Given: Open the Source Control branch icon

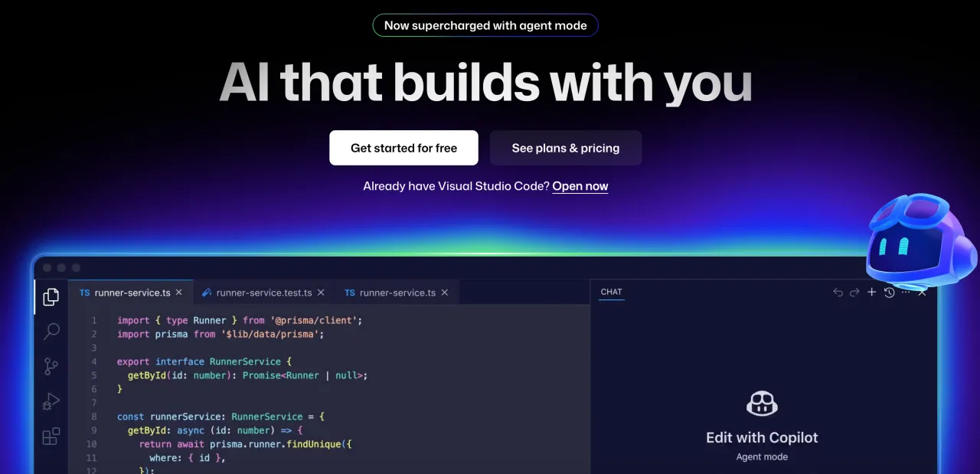Looking at the screenshot, I should coord(51,367).
